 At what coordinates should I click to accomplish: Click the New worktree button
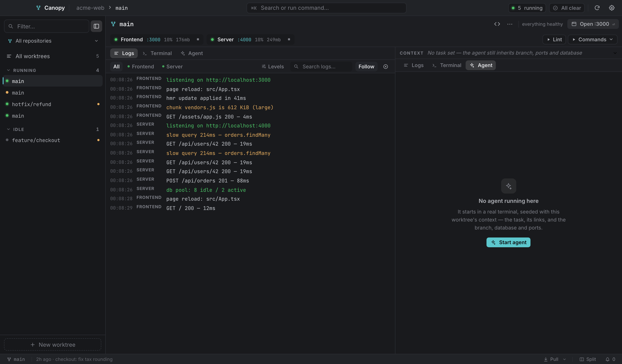pyautogui.click(x=53, y=344)
